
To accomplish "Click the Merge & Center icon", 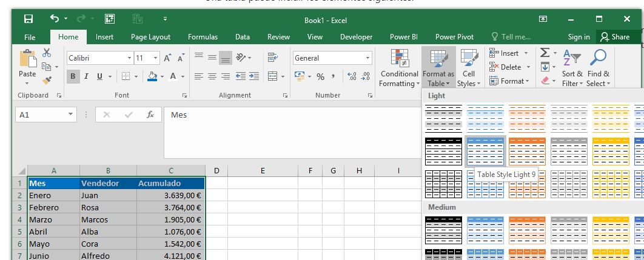I will pos(273,76).
